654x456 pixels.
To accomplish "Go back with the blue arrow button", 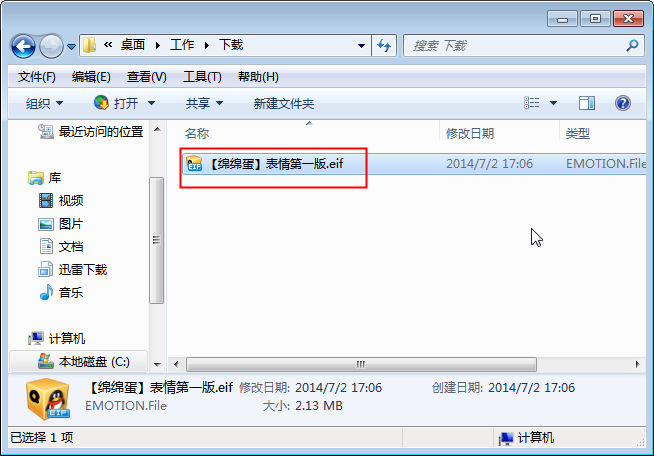I will coord(23,46).
